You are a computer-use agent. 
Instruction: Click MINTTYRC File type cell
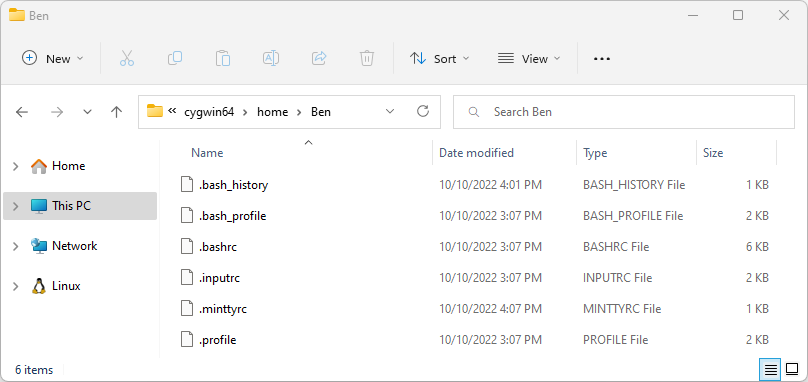coord(622,309)
